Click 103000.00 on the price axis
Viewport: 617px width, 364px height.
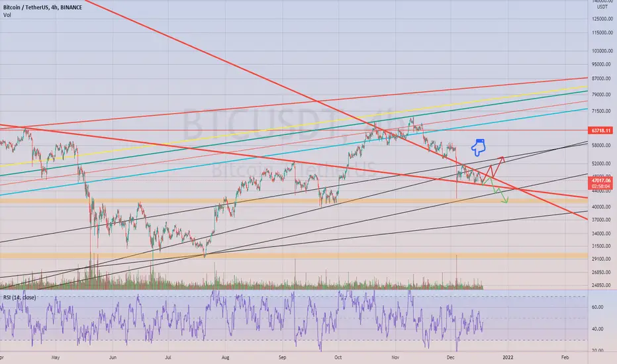pyautogui.click(x=602, y=51)
